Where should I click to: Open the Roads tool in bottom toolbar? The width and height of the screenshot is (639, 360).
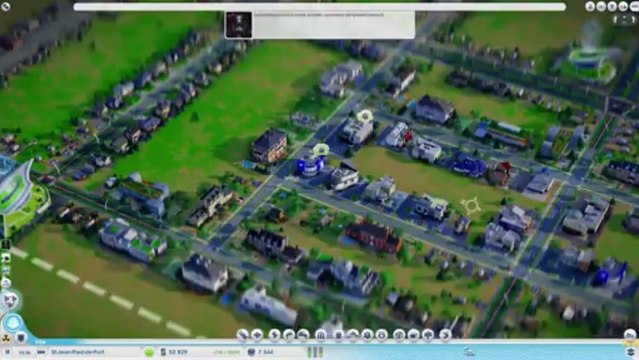[x=243, y=335]
